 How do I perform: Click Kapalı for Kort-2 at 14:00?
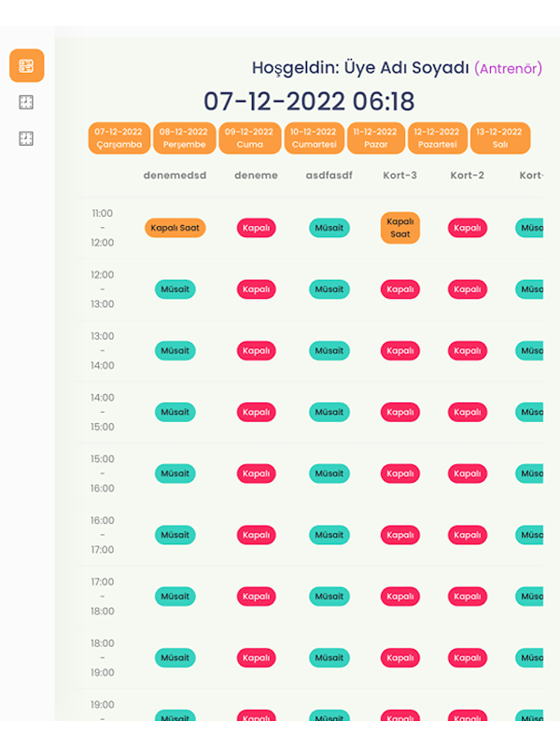468,412
